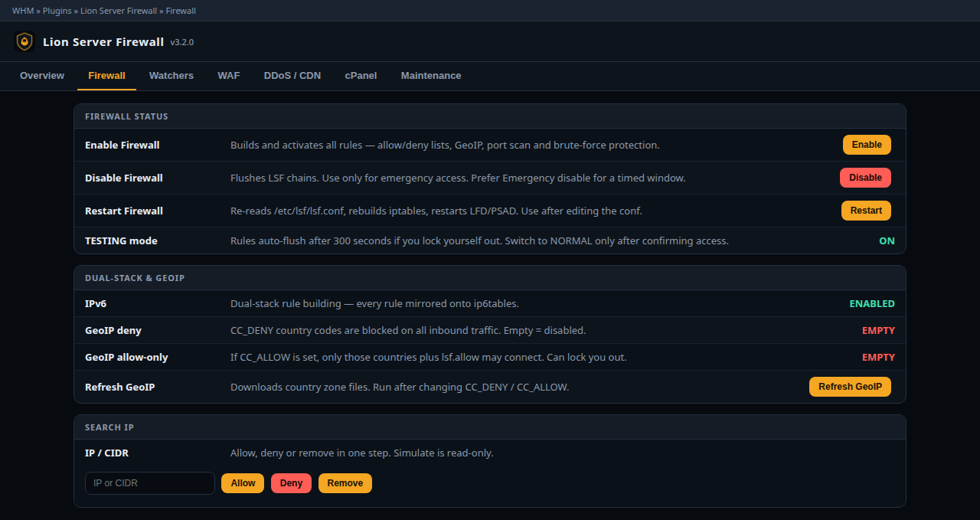Click the FIREWALL STATUS section header
The width and height of the screenshot is (980, 520).
point(126,116)
